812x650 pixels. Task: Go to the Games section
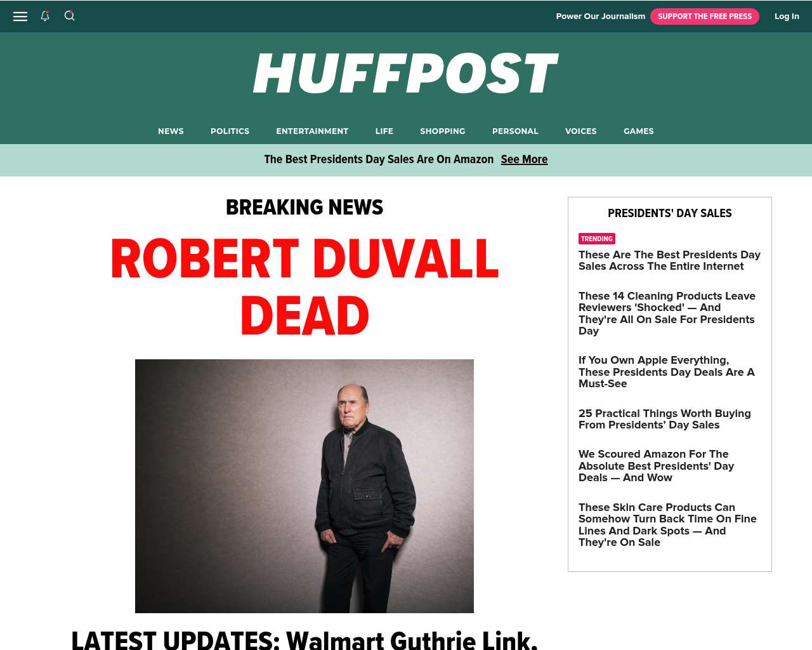click(638, 131)
